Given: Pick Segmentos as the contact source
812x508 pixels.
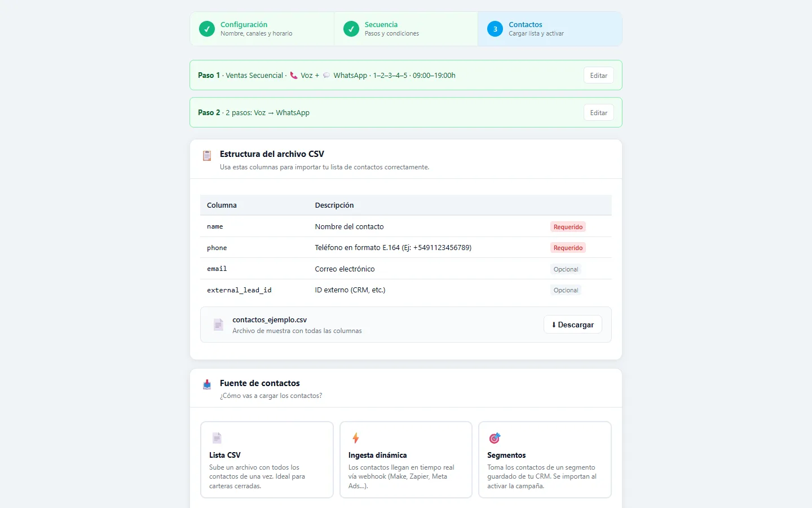Looking at the screenshot, I should coord(545,459).
